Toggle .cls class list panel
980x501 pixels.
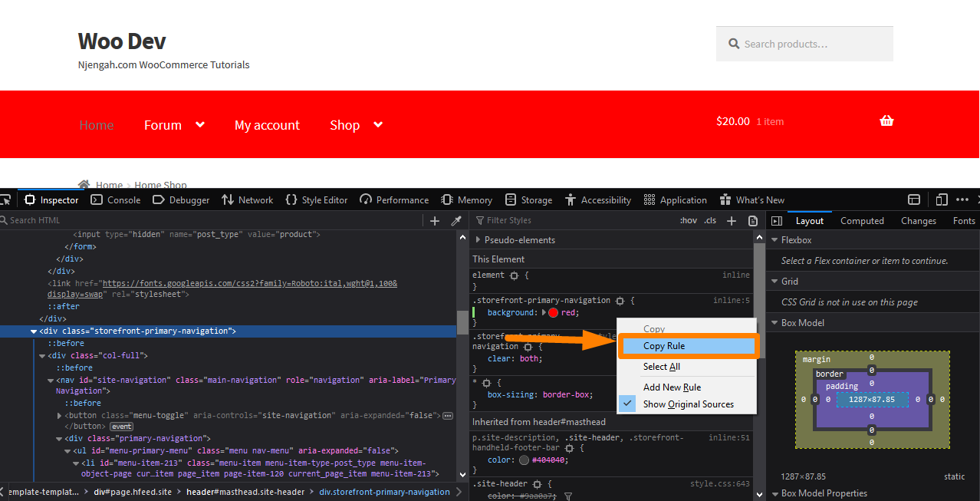(x=711, y=221)
